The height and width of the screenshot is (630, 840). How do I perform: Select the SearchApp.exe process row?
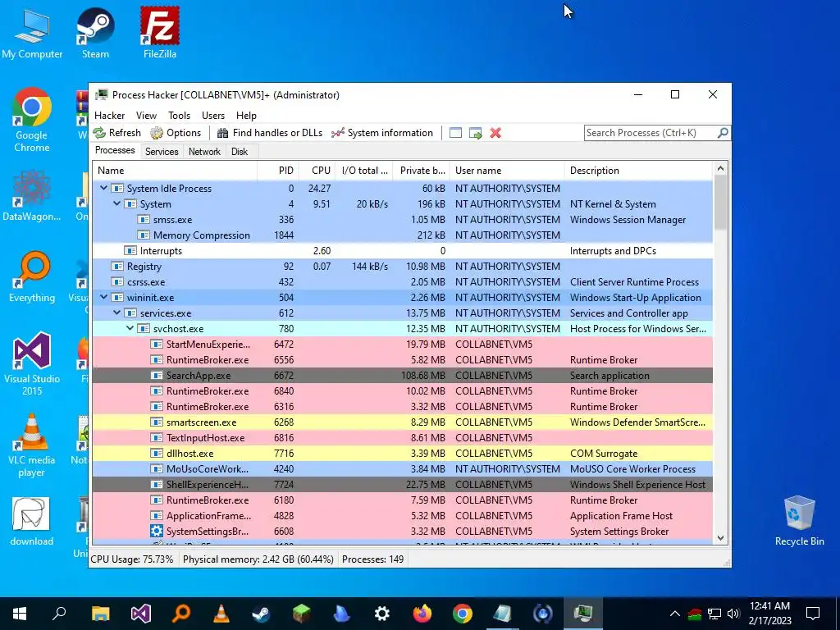coord(403,375)
